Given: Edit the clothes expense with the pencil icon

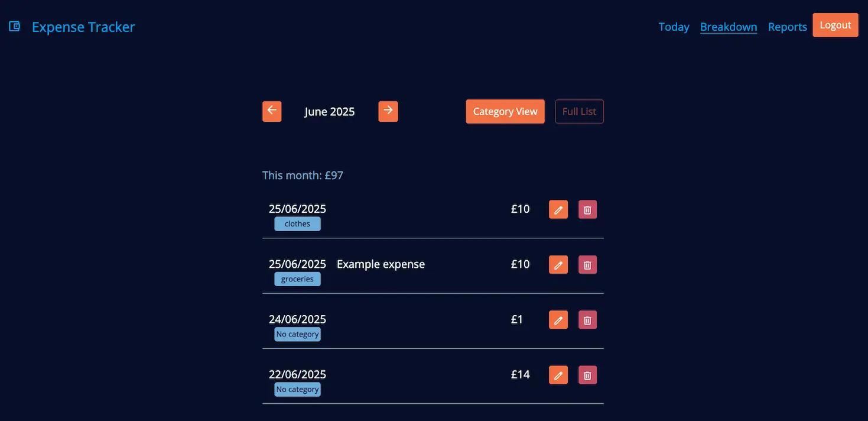Looking at the screenshot, I should point(558,209).
